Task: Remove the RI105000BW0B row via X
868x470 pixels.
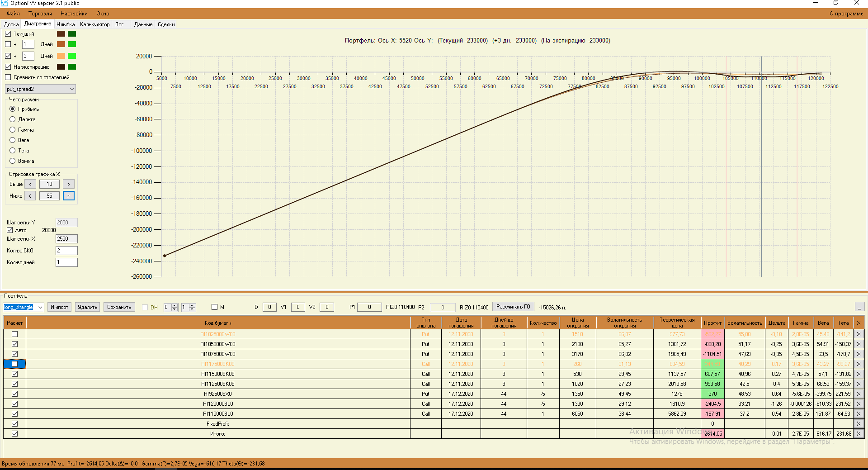Action: tap(859, 344)
